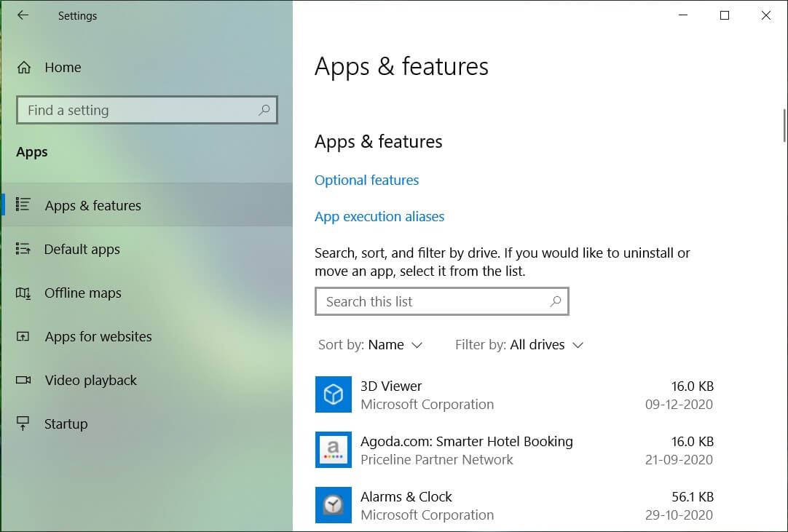
Task: Click the Offline maps map icon
Action: coord(23,293)
